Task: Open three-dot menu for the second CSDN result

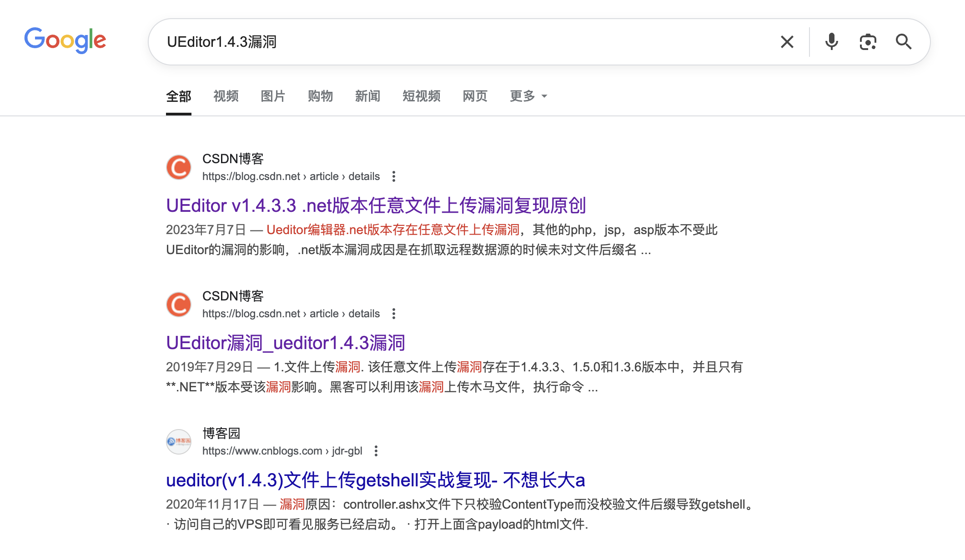Action: coord(394,314)
